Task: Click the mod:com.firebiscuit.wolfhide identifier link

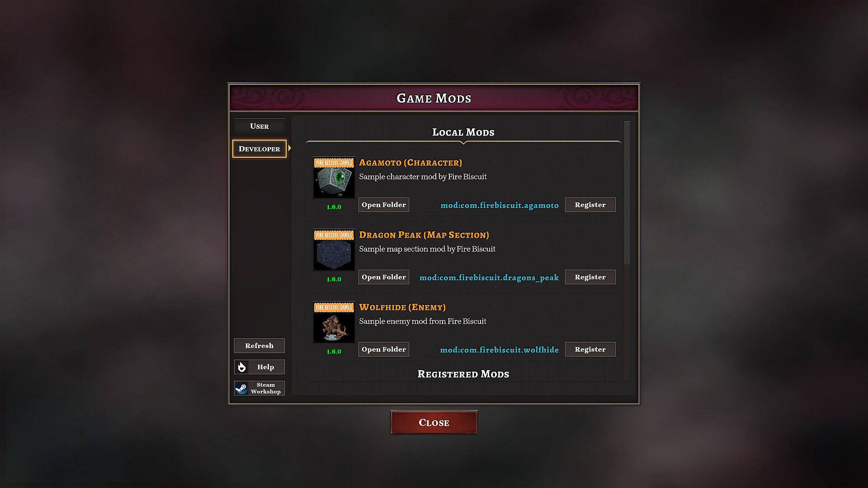Action: [499, 350]
